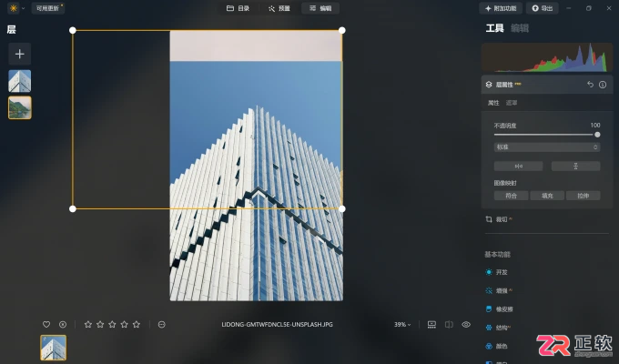
Task: Click the 层属性 layer properties icon
Action: 489,85
